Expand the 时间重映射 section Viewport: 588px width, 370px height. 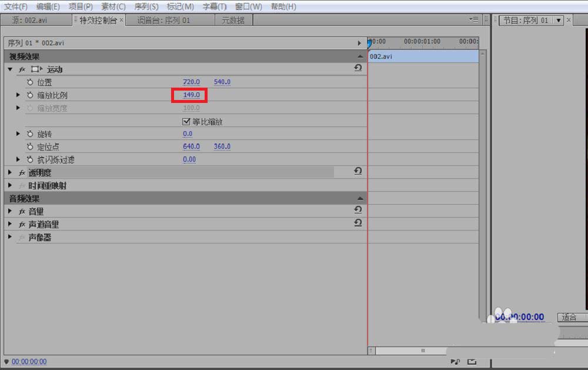coord(10,186)
